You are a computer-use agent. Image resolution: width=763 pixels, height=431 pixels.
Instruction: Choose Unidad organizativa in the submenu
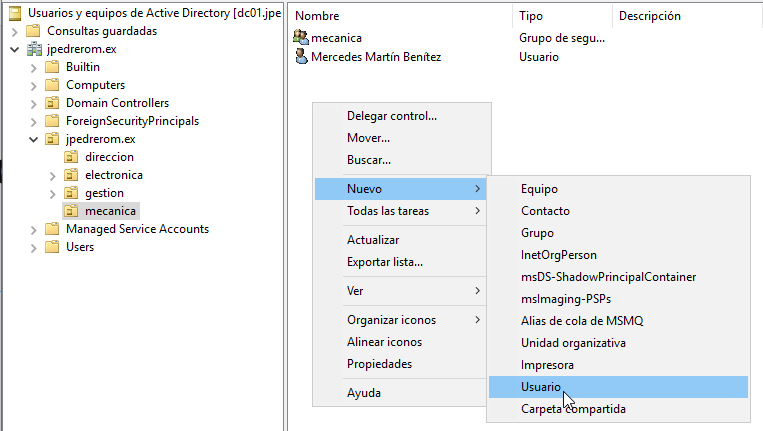[x=573, y=343]
